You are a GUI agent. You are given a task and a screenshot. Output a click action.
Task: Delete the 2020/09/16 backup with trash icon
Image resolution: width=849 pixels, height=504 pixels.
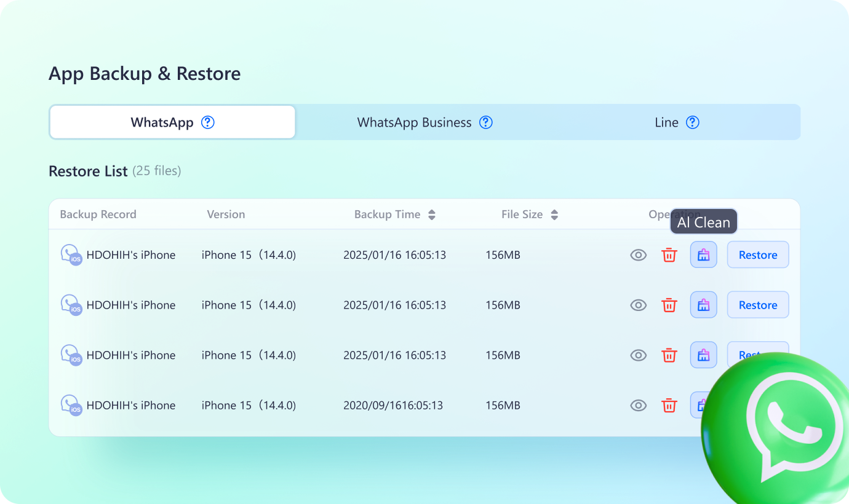pyautogui.click(x=669, y=405)
